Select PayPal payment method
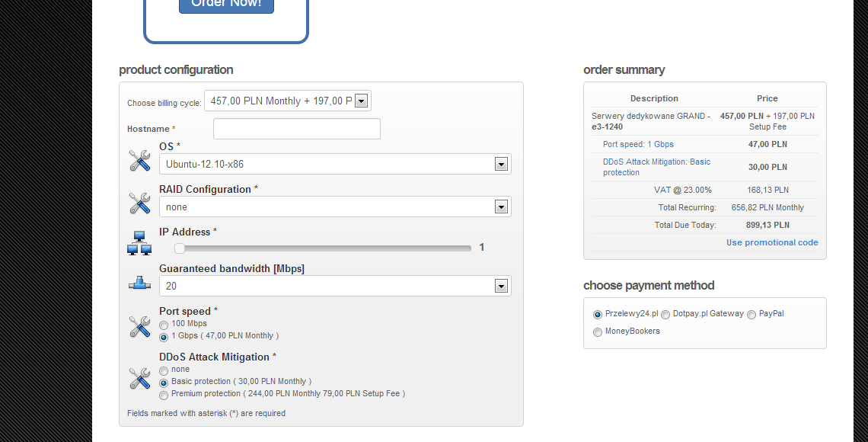Viewport: 868px width, 442px height. pos(752,315)
